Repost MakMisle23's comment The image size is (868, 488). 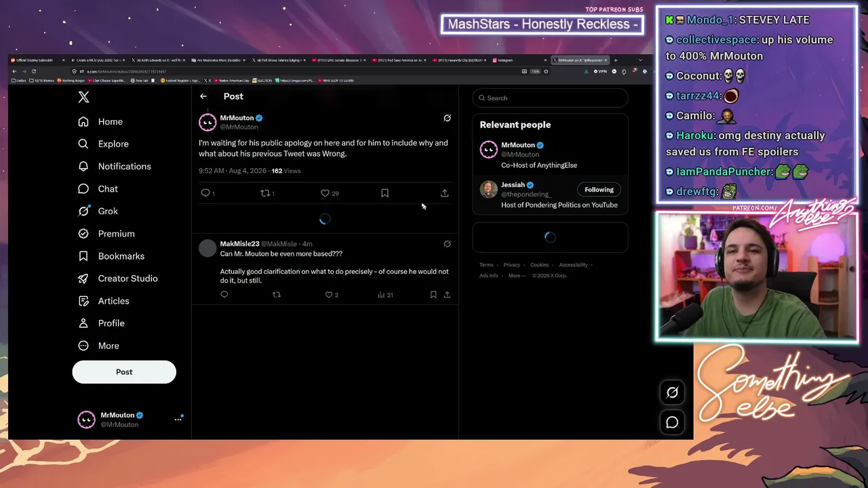pos(276,295)
